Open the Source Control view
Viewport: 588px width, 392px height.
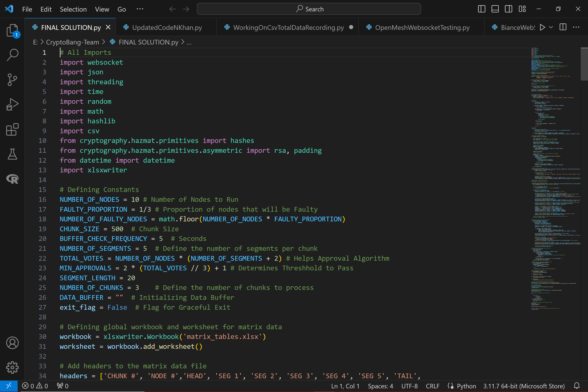[x=12, y=80]
